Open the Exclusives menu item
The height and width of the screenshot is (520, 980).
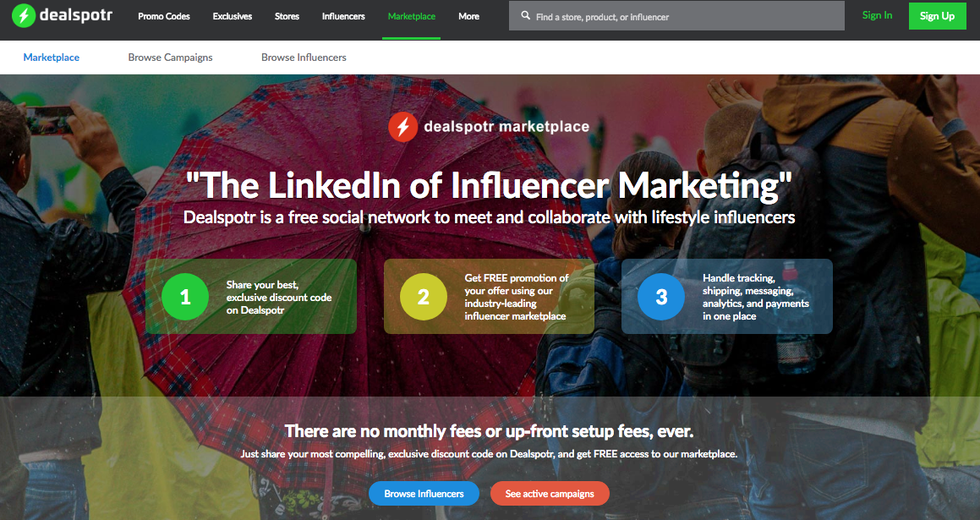click(x=232, y=16)
